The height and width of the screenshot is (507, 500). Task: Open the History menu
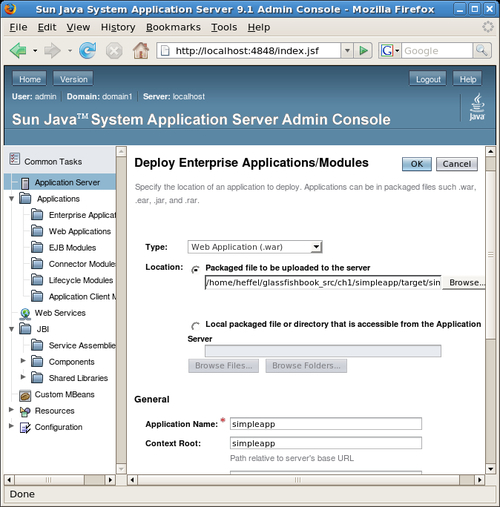point(118,27)
